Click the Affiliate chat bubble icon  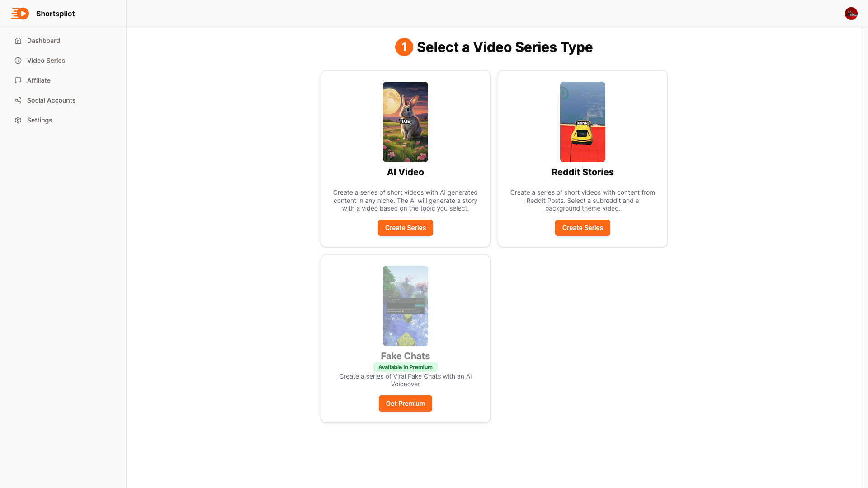[18, 80]
